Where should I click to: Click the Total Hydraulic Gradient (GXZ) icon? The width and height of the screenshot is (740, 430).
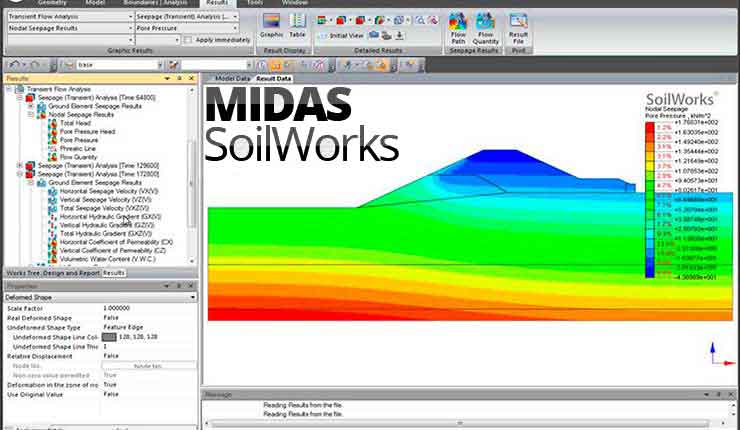(52, 234)
